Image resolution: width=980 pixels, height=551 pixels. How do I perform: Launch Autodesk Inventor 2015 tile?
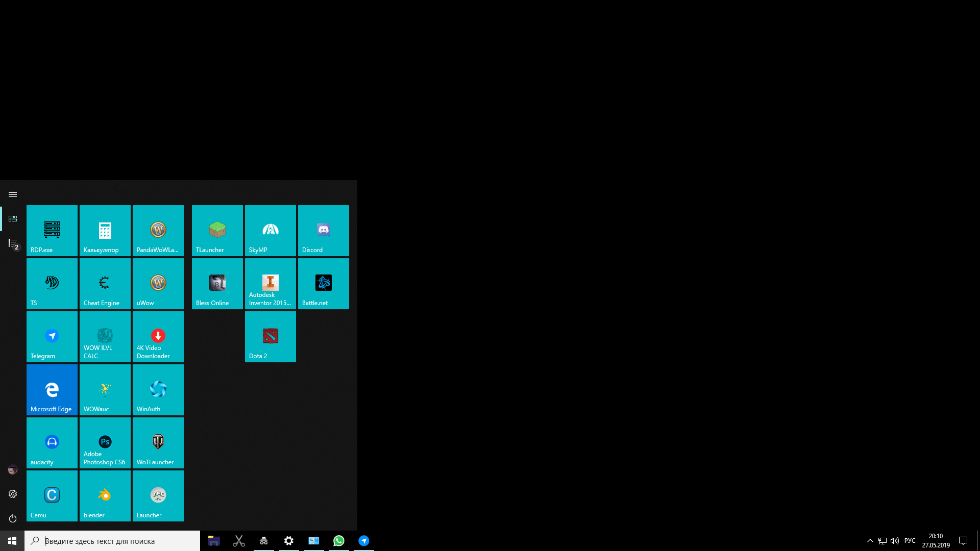(x=271, y=284)
